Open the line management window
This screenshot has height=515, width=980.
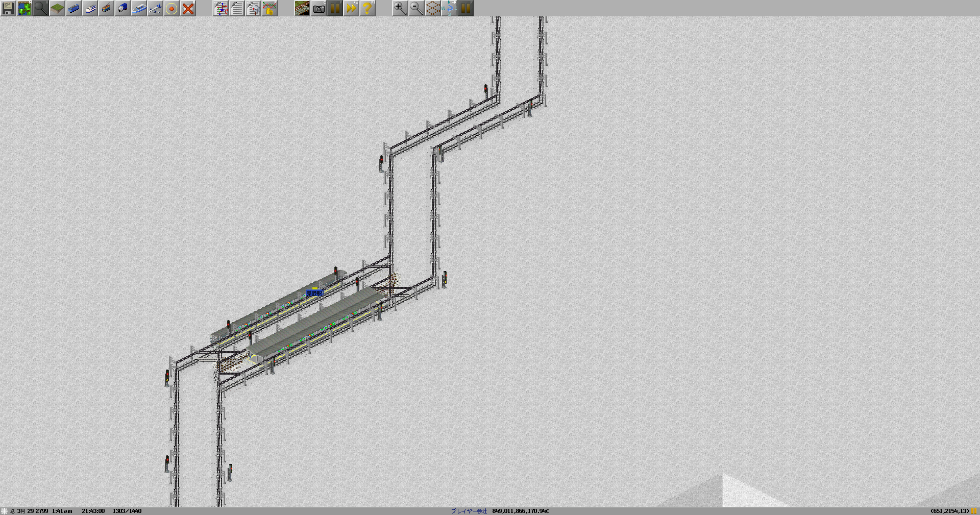click(x=220, y=8)
